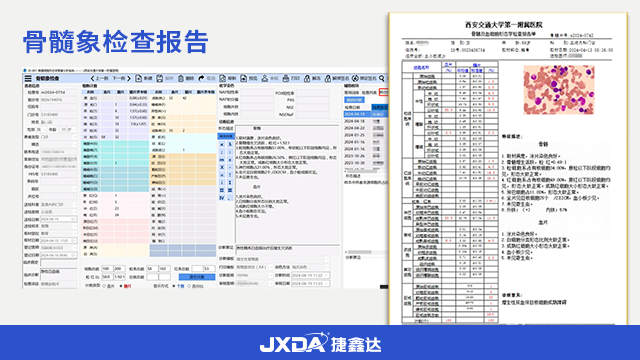Click the 取消 cancel arrow icon
This screenshot has width=640, height=360.
point(201,78)
